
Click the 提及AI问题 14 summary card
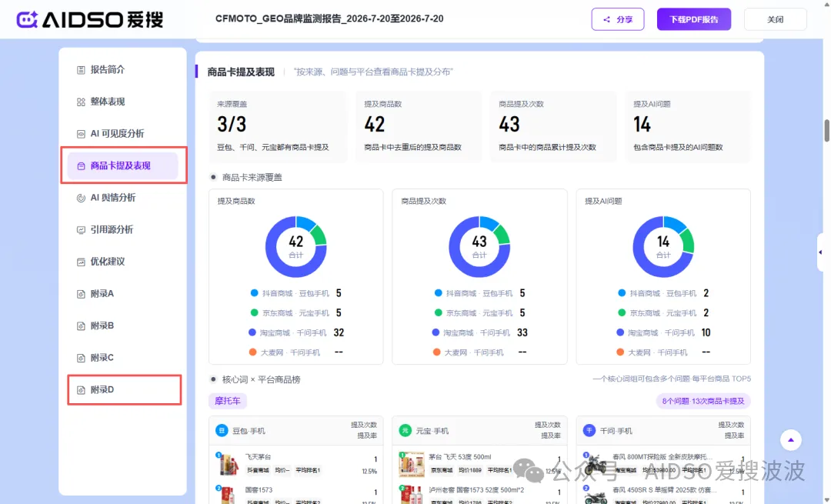click(x=688, y=126)
